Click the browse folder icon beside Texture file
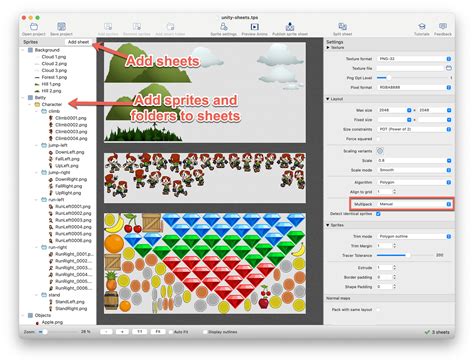This screenshot has width=474, height=364. [449, 68]
